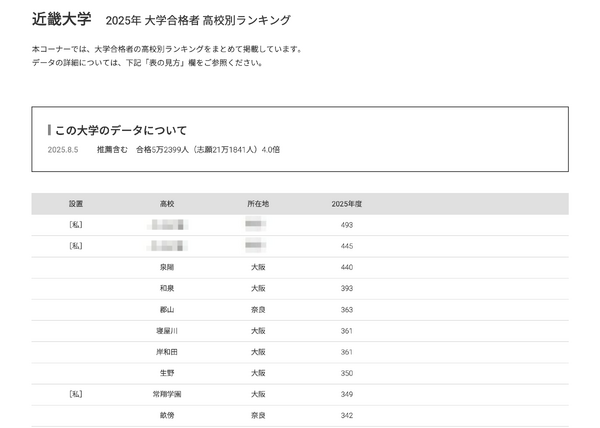The height and width of the screenshot is (428, 600).
Task: Select the 445 value in the table
Action: pos(347,246)
